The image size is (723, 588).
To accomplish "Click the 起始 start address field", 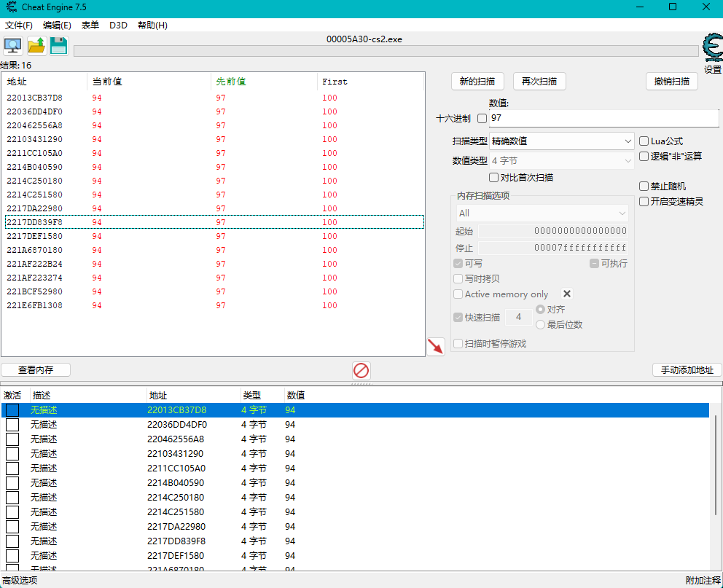I will pos(553,231).
